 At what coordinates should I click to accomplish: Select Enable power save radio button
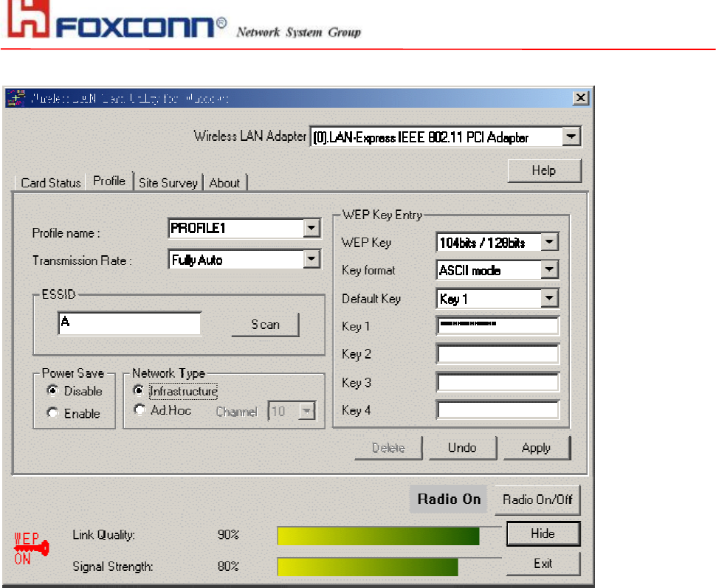(x=52, y=413)
